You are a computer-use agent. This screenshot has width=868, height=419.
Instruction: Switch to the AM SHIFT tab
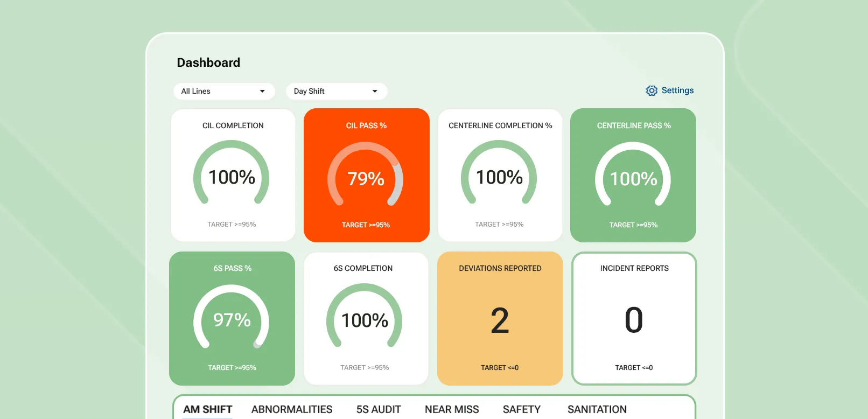[208, 409]
